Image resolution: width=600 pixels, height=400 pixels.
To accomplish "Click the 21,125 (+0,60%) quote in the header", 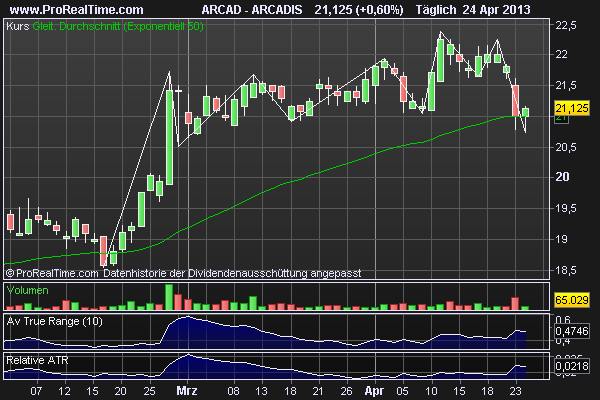I will pyautogui.click(x=359, y=9).
